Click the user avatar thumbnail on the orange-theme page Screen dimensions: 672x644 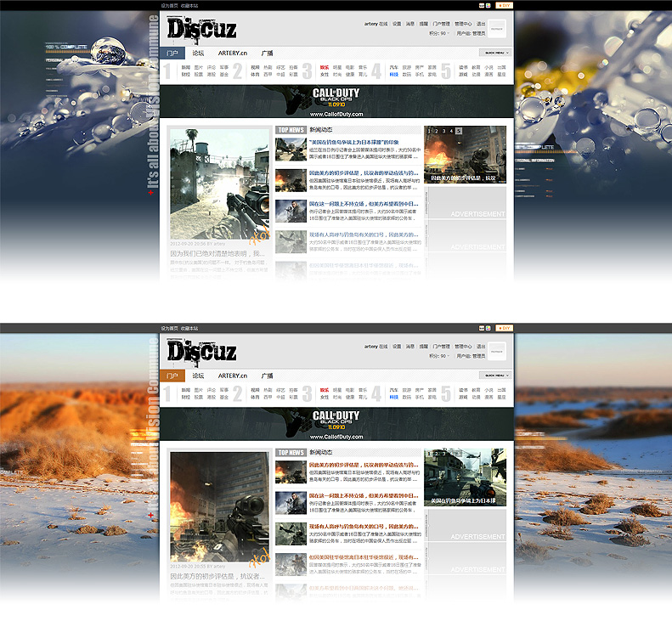click(497, 352)
